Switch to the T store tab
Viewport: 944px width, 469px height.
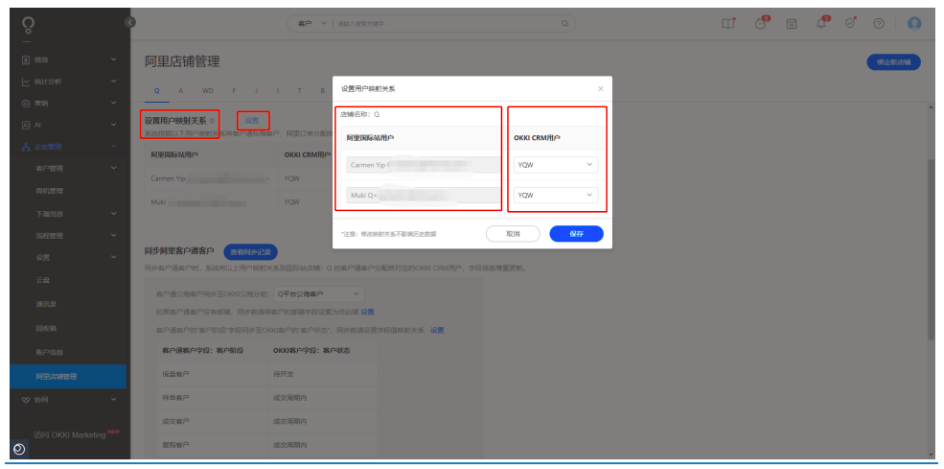click(x=299, y=90)
